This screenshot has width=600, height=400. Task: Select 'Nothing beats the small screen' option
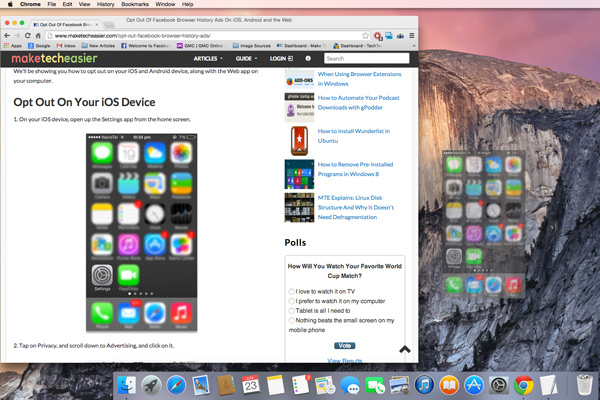tap(292, 320)
